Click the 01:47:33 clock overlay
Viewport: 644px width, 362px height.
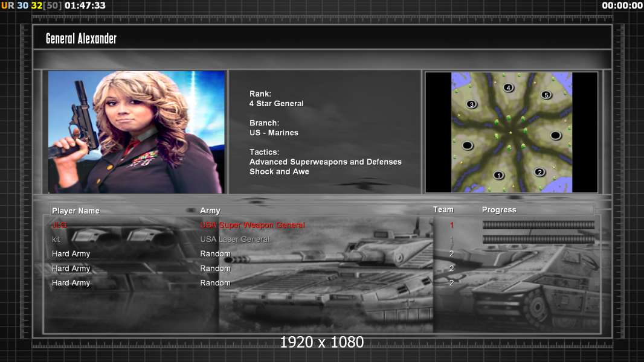(85, 5)
